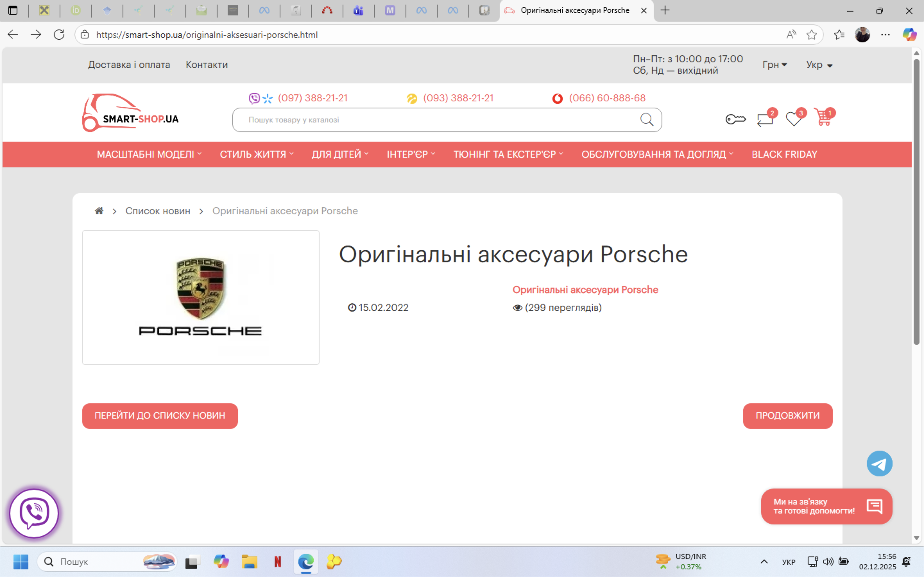Expand the МАСШТАБНІ МОДЕЛІ menu

[149, 154]
